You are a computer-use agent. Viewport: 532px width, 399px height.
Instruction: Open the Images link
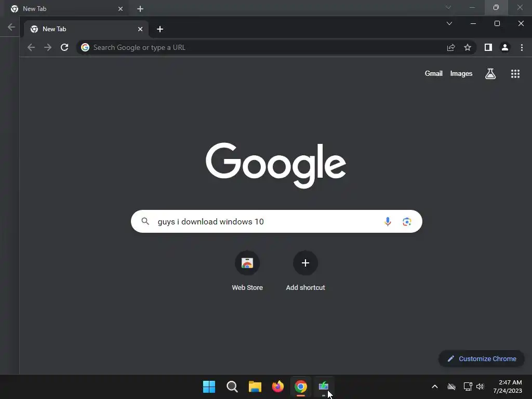click(x=461, y=74)
